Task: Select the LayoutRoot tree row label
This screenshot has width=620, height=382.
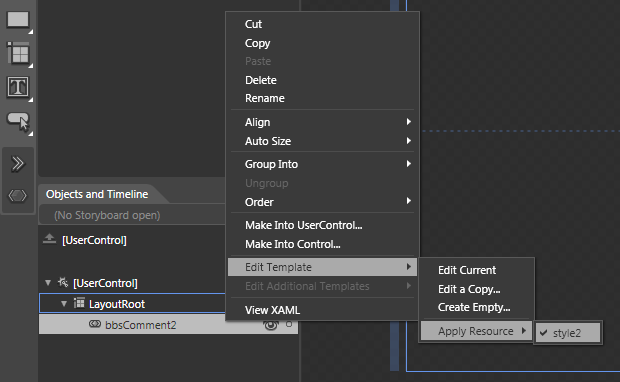Action: tap(117, 304)
